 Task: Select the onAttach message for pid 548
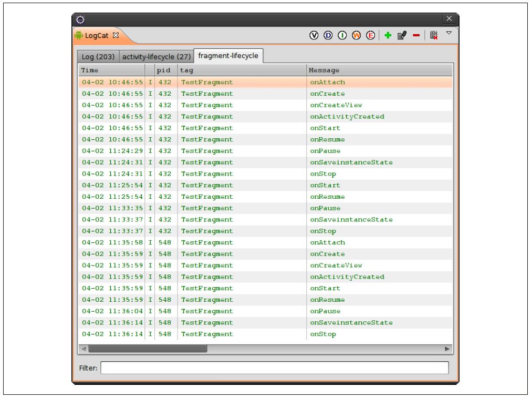pos(327,242)
